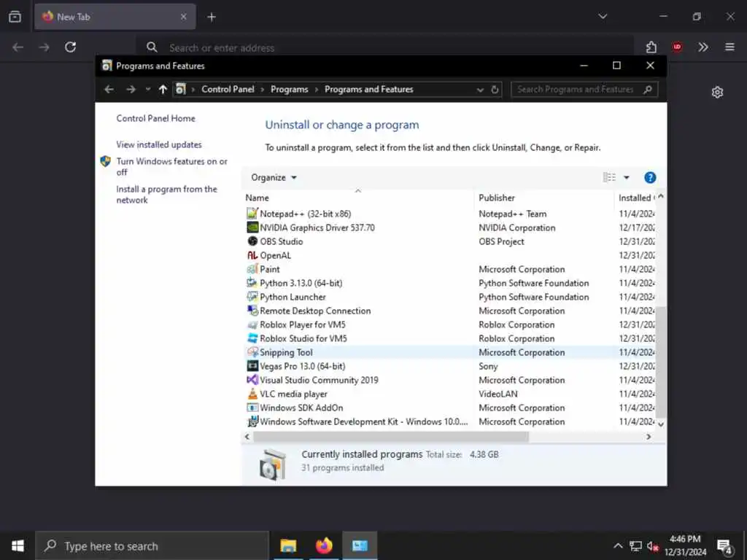Open a new Firefox tab with plus
Screen dimensions: 747x560
(x=212, y=17)
